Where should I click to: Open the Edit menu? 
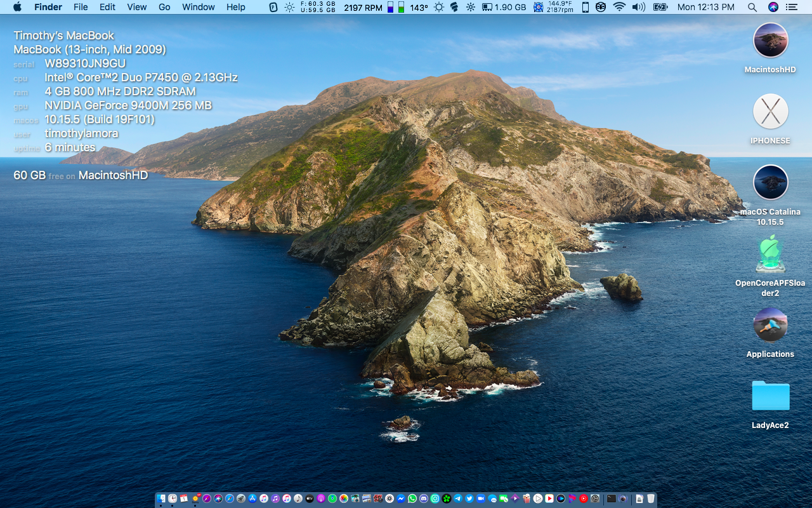[x=107, y=7]
